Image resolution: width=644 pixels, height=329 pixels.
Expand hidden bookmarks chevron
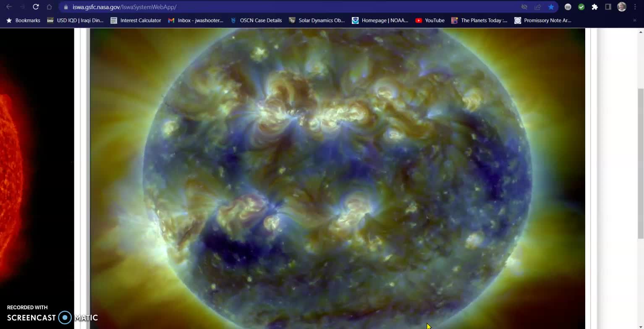coord(634,20)
